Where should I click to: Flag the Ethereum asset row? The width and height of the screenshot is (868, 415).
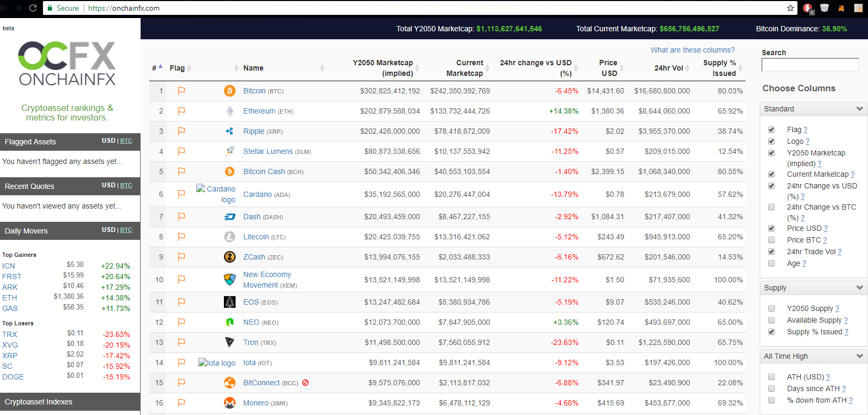pos(181,111)
